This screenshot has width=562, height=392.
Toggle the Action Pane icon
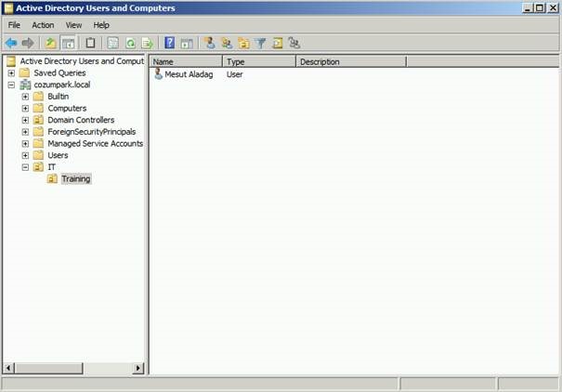point(187,44)
